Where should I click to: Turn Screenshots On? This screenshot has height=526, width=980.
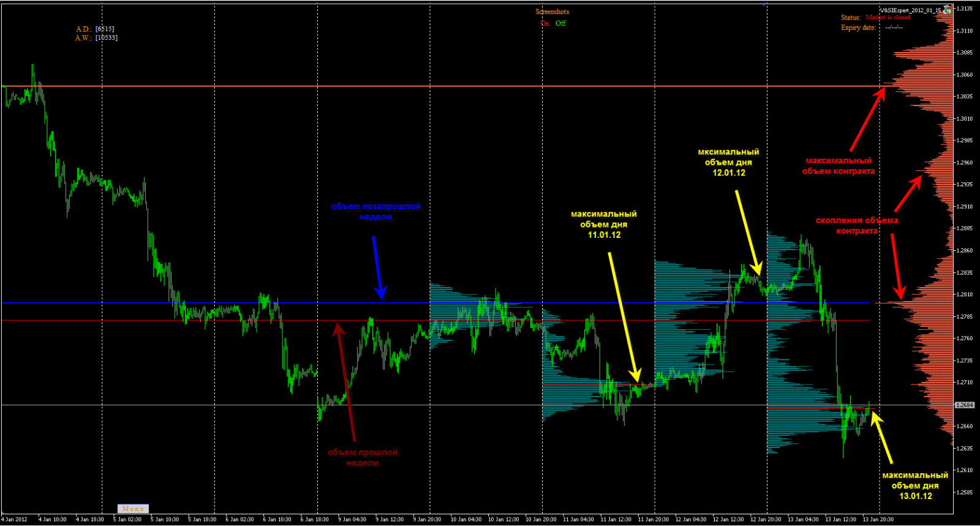[x=545, y=23]
